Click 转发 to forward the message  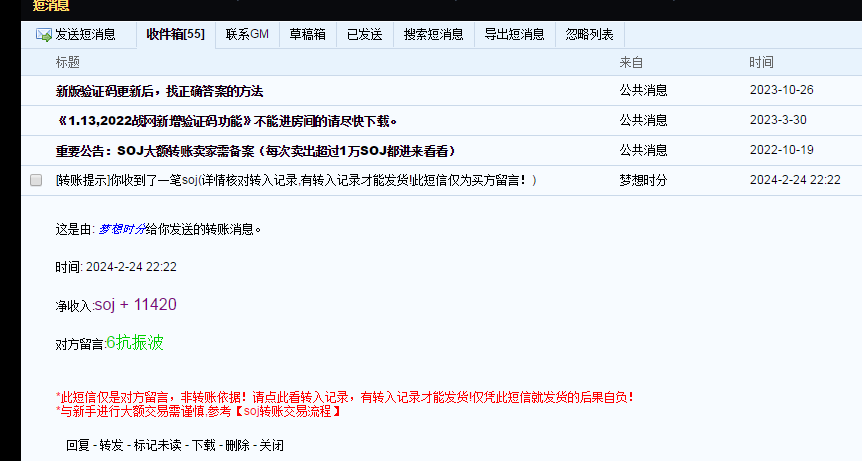111,445
